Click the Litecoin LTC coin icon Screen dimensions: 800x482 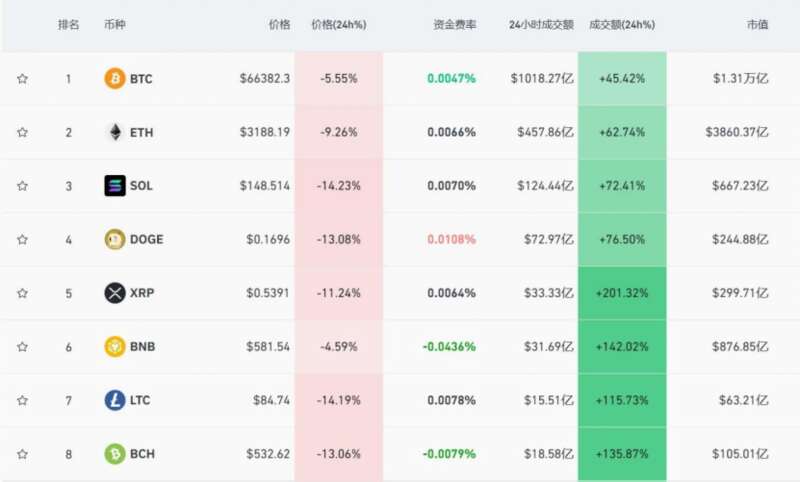point(115,400)
